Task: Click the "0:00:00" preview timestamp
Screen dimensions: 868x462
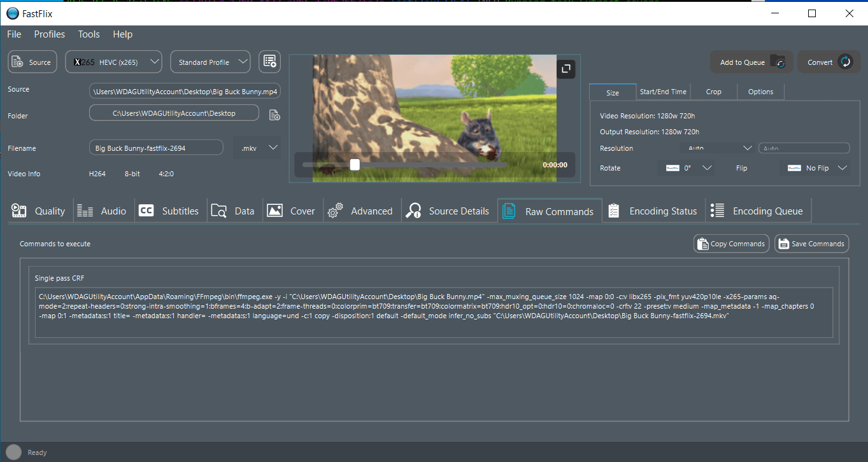Action: coord(555,165)
